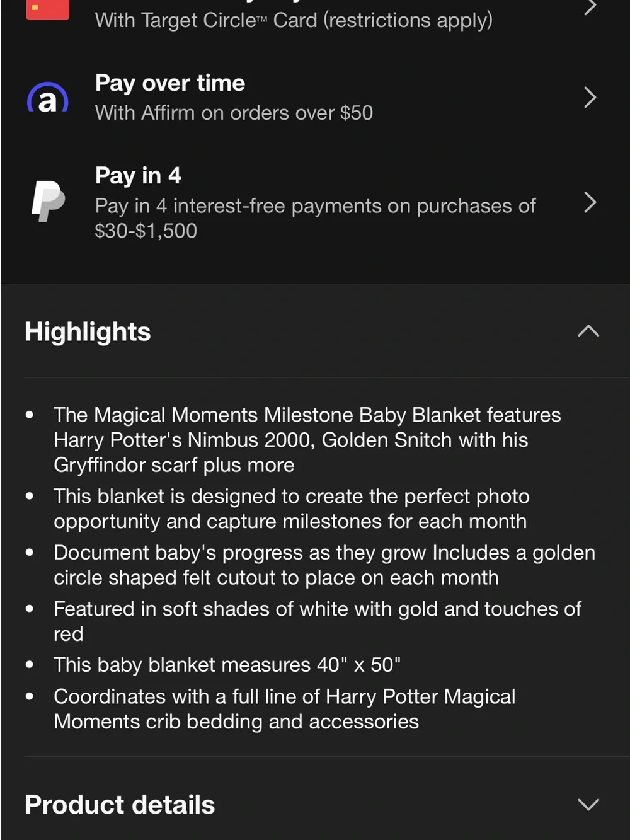The height and width of the screenshot is (840, 630).
Task: Tap the Magical Moments Milestone Baby Blanket bullet
Action: (x=307, y=440)
